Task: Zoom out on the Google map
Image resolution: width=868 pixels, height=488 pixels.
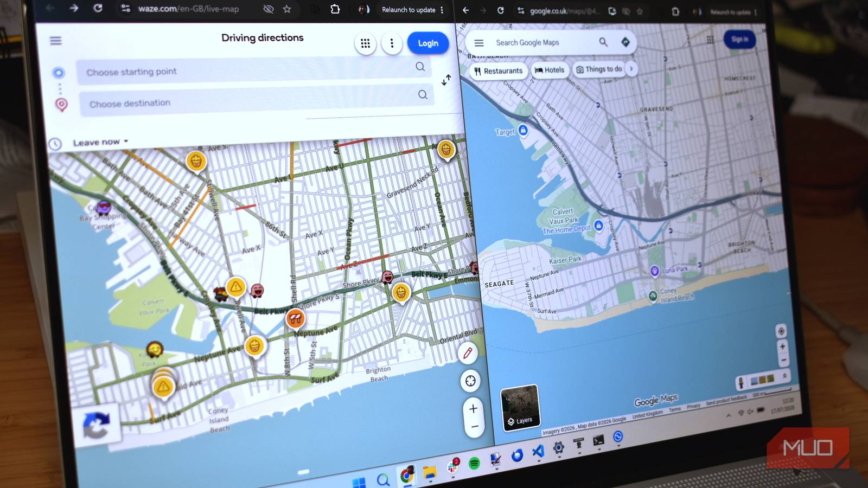Action: coord(783,359)
